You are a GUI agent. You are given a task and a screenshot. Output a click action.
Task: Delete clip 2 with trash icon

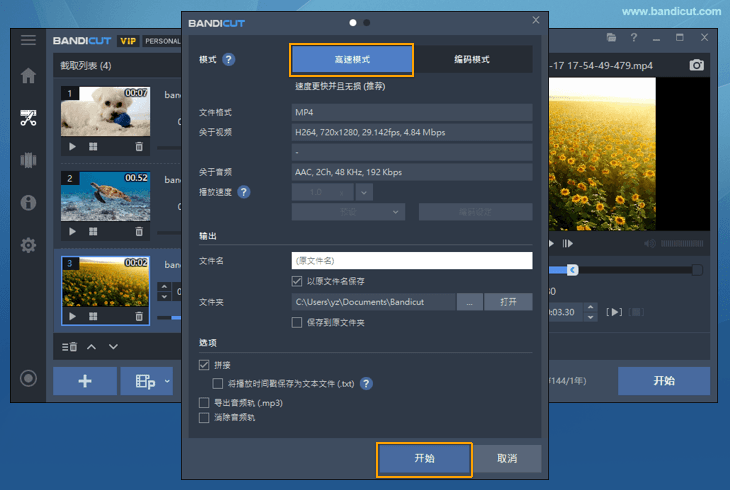(x=139, y=231)
